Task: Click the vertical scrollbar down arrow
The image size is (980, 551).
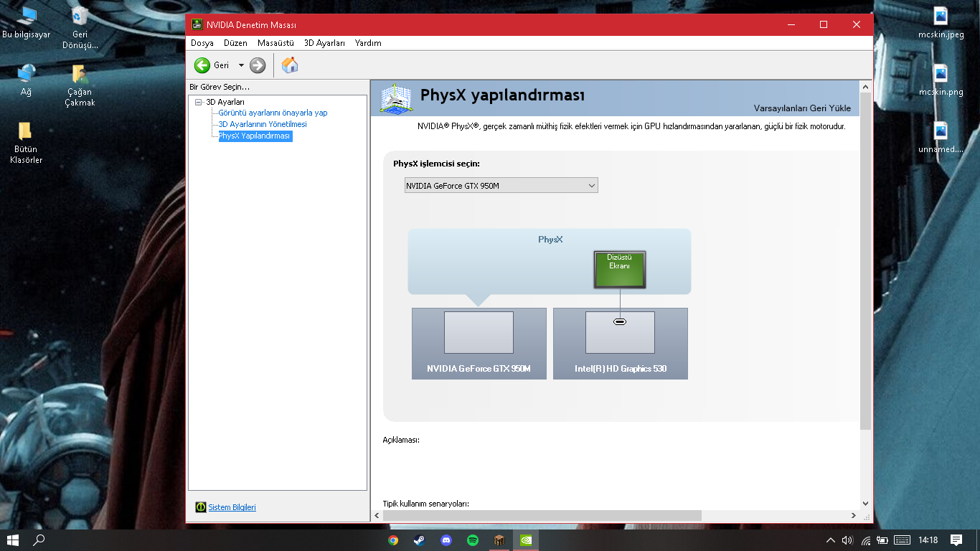Action: (865, 504)
